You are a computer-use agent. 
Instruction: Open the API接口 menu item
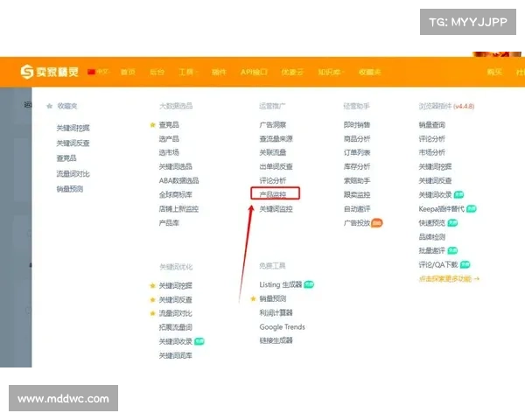tap(254, 72)
